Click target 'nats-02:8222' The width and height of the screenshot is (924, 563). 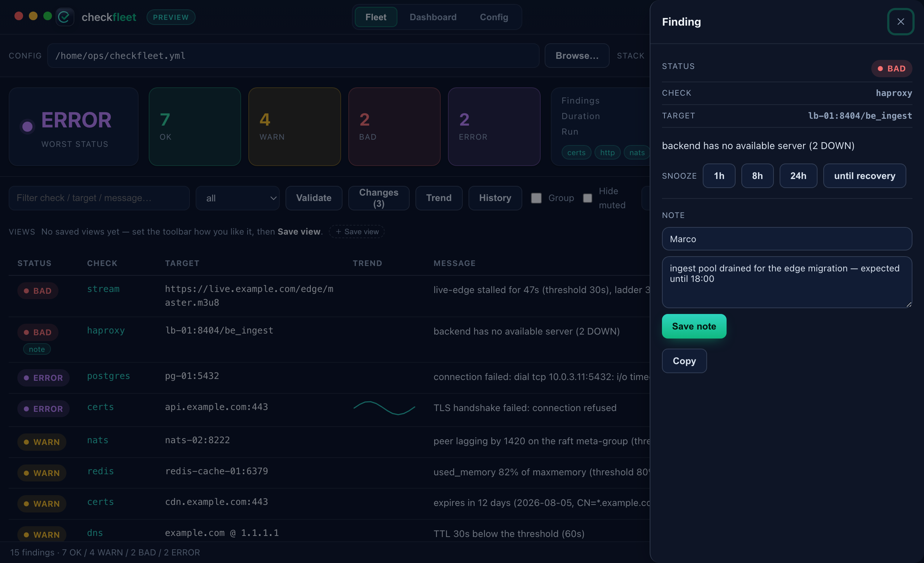[197, 440]
